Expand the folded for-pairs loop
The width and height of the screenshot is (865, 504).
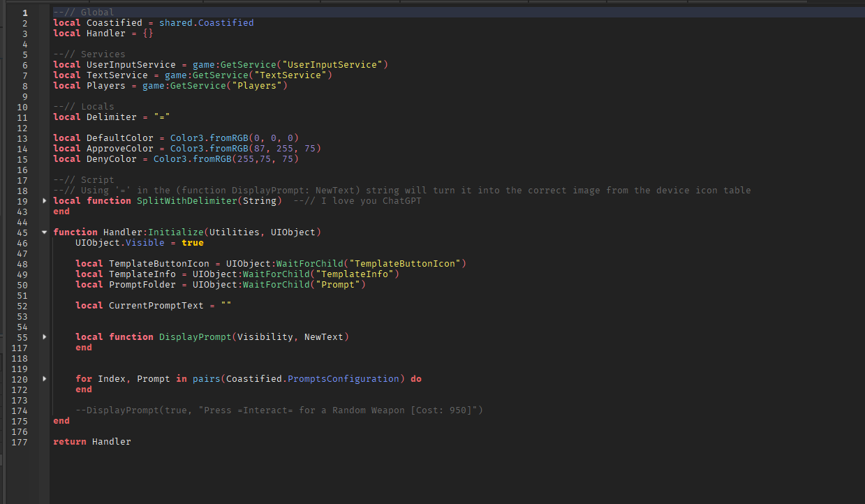click(45, 379)
